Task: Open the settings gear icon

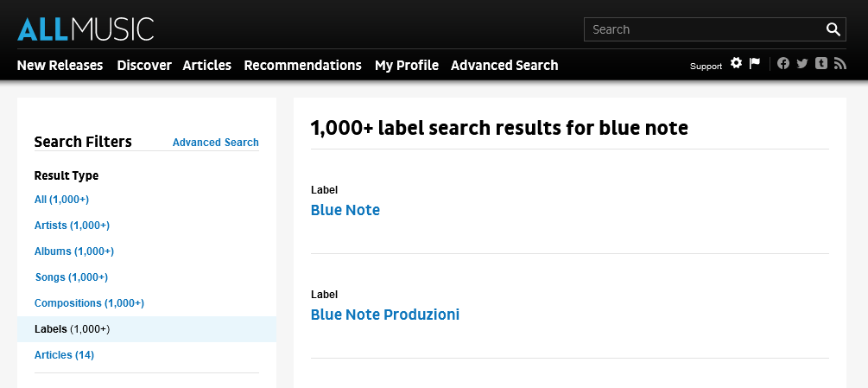Action: coord(736,63)
